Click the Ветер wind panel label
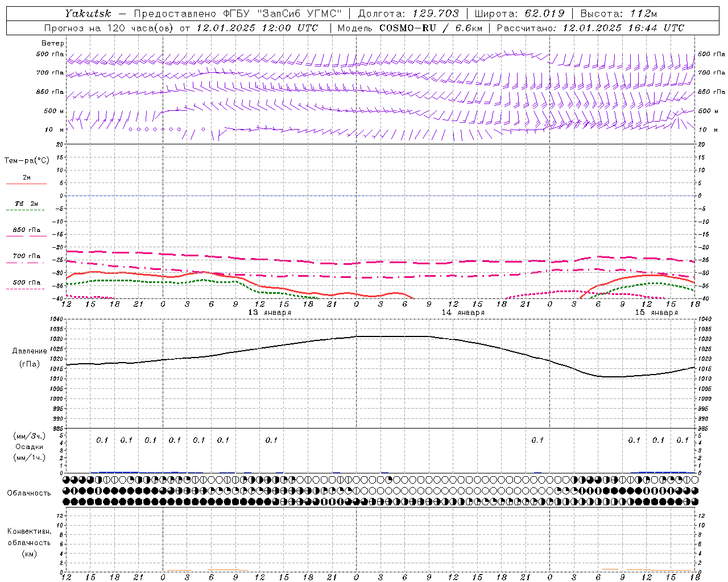 tap(53, 43)
